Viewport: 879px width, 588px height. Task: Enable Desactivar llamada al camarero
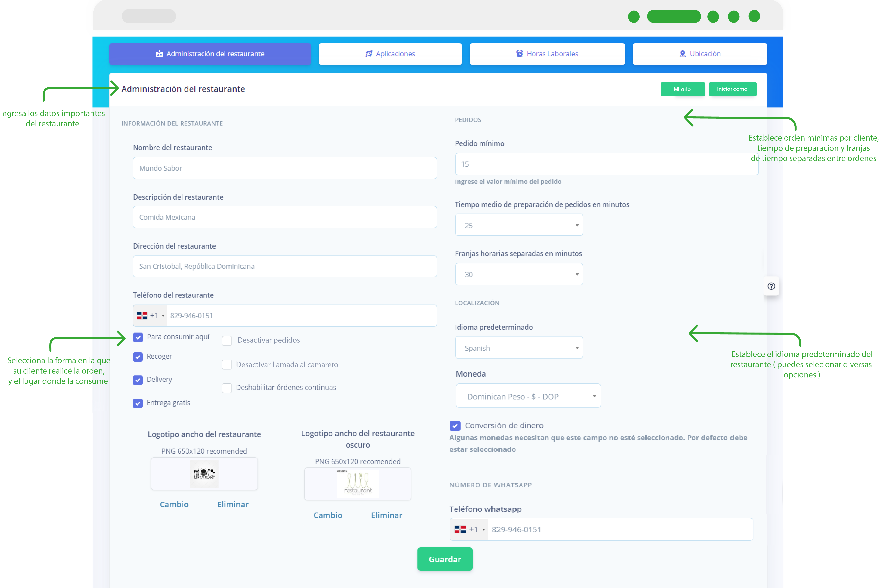(227, 365)
